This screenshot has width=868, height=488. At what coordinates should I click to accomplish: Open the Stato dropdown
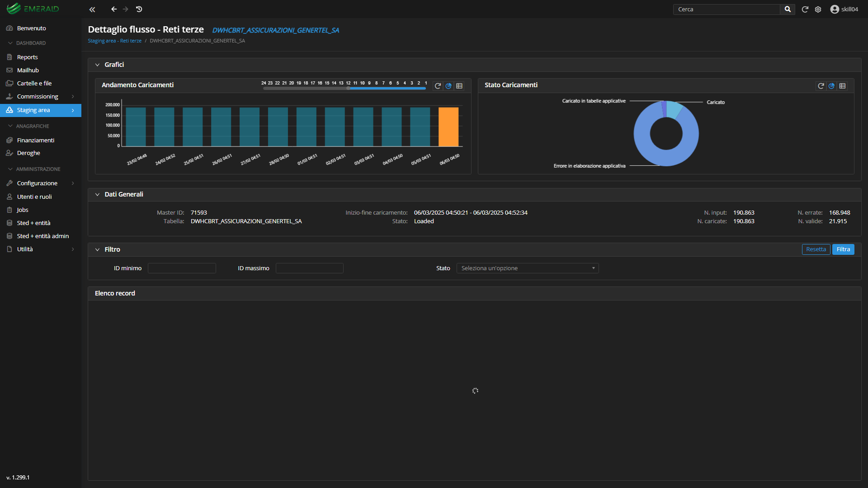pos(528,268)
